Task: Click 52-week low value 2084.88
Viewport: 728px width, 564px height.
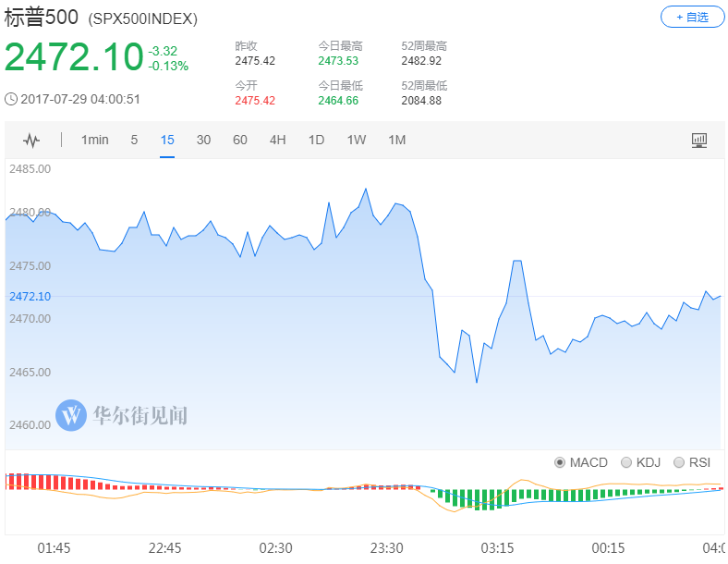Action: [421, 101]
